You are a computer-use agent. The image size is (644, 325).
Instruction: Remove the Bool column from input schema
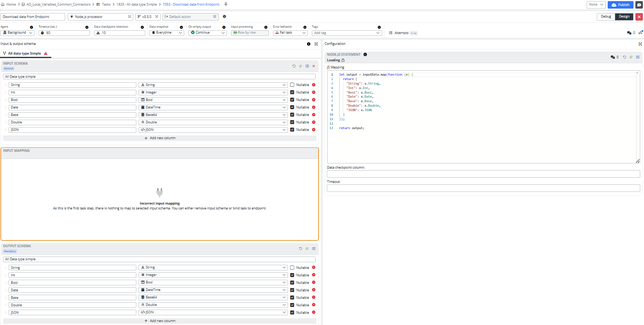tap(314, 100)
